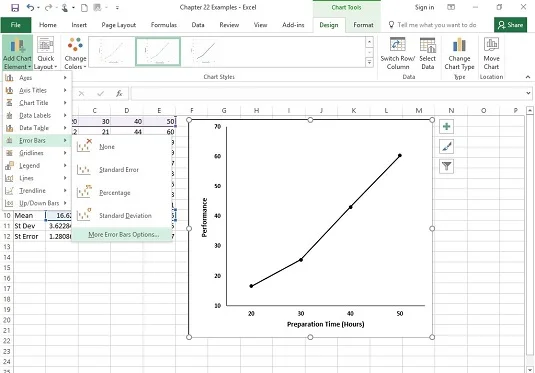Click Chart Styles gallery up arrow
Screen dimensions: 535x373
click(x=369, y=42)
